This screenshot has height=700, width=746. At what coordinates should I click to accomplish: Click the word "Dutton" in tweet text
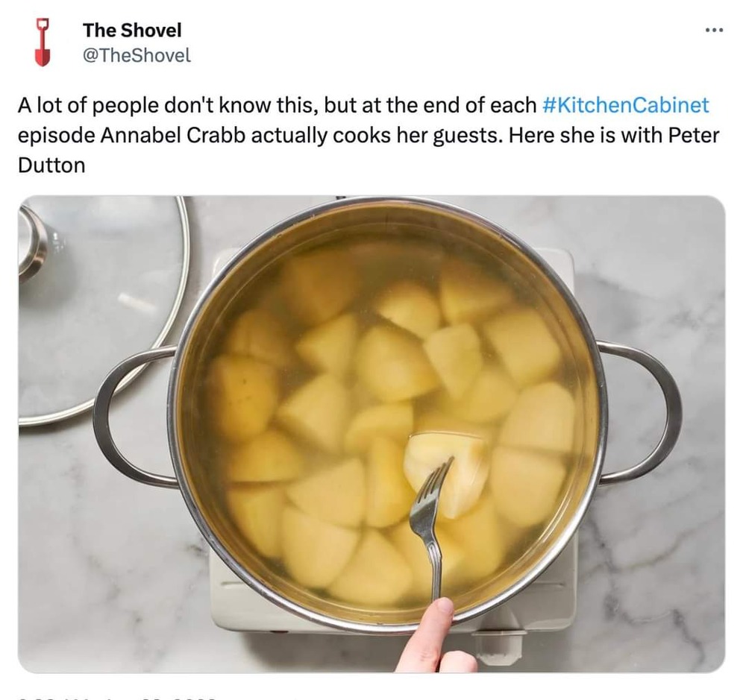(x=51, y=165)
